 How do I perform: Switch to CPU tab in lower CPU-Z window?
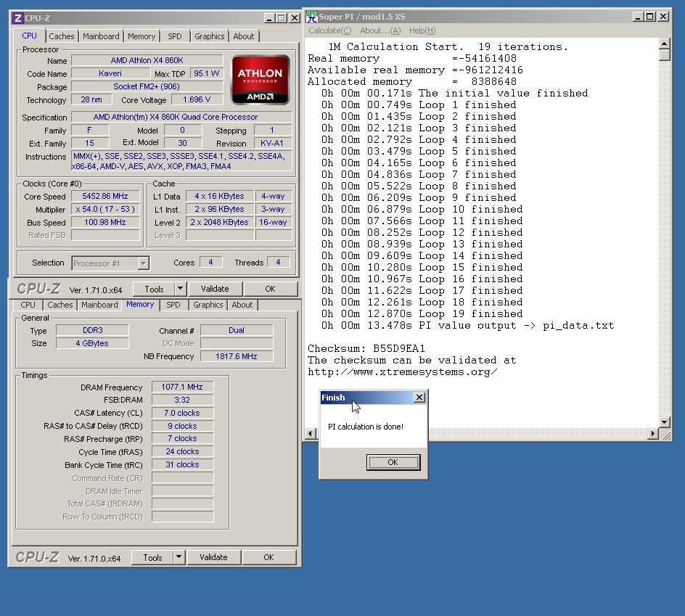click(28, 305)
